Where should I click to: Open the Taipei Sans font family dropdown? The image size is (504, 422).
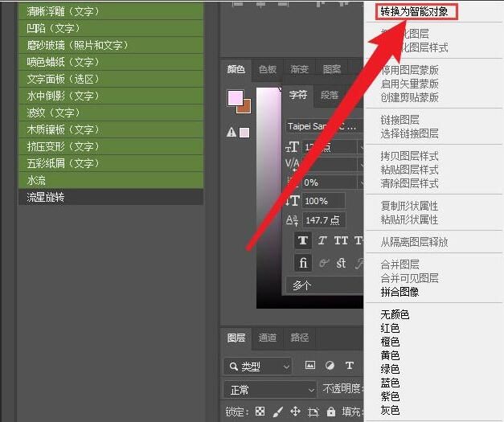point(324,126)
